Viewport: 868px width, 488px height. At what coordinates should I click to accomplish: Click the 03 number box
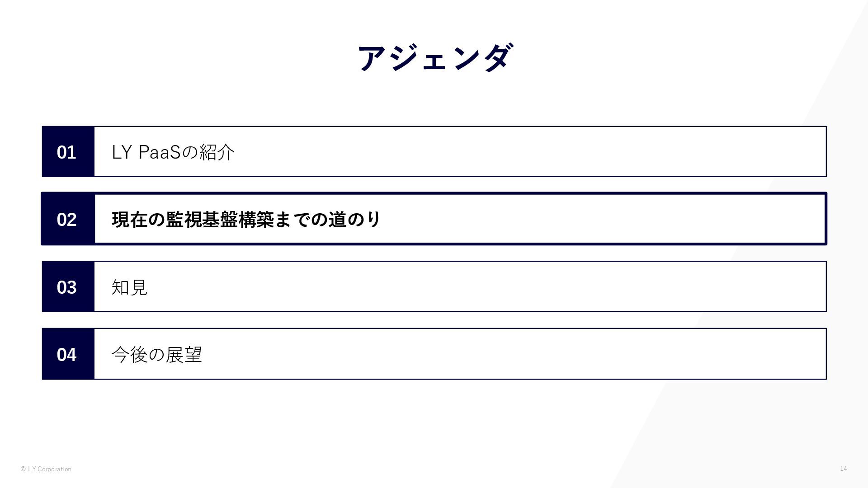tap(68, 286)
